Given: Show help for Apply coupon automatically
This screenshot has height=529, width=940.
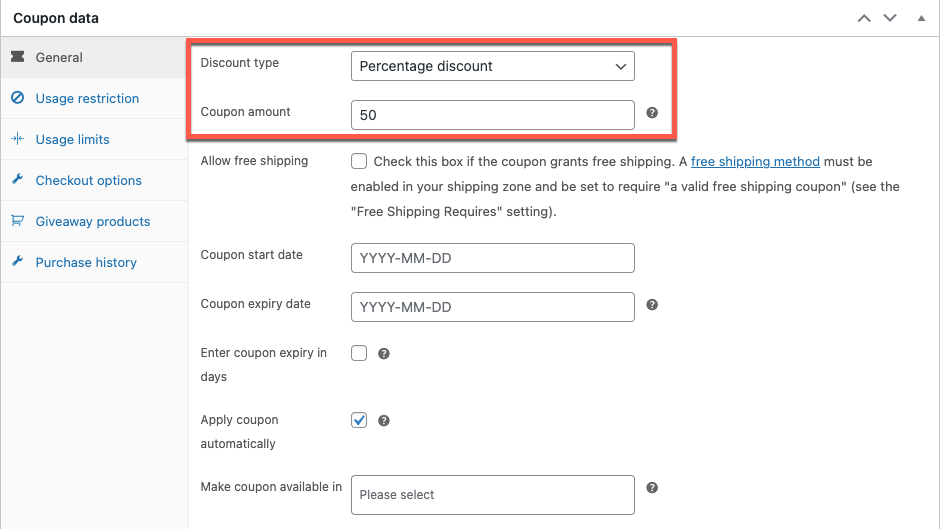Looking at the screenshot, I should click(x=384, y=421).
